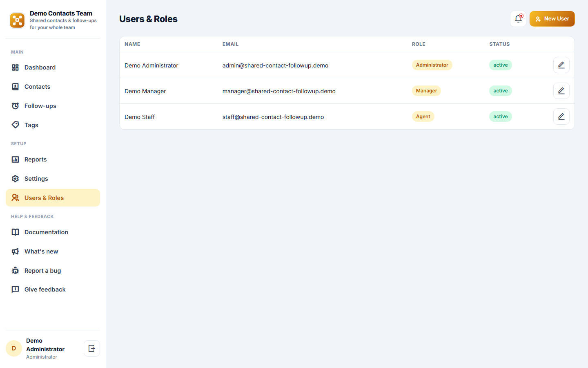The image size is (588, 368).
Task: Click the Report a bug icon
Action: (16, 271)
